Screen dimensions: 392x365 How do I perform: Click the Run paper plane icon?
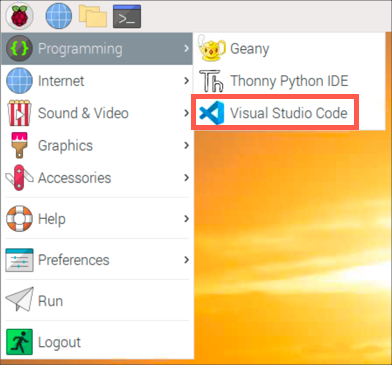point(20,300)
